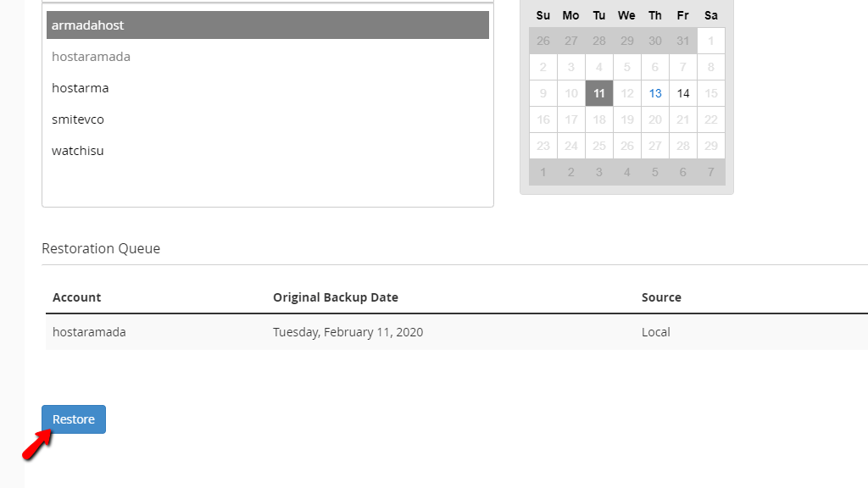The width and height of the screenshot is (868, 488).
Task: Click calendar date 12
Action: [627, 93]
